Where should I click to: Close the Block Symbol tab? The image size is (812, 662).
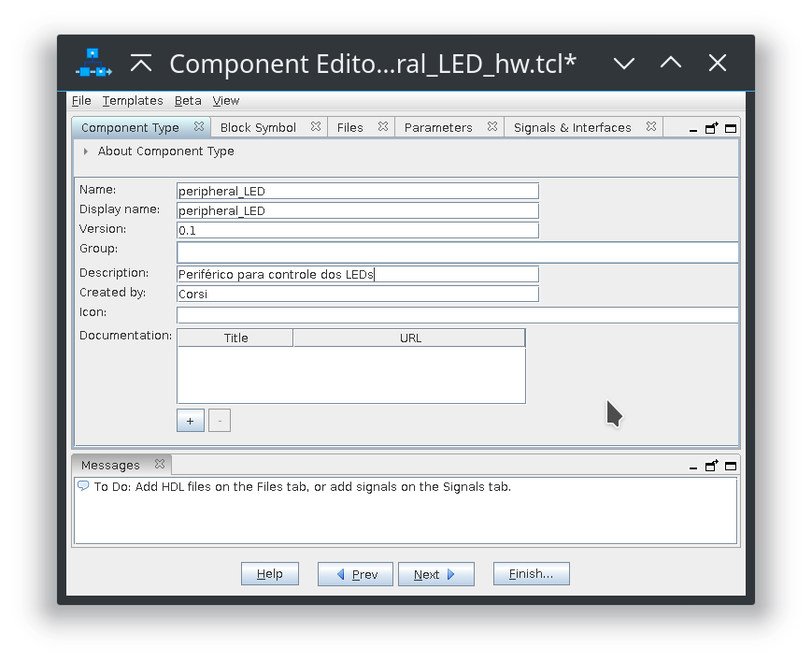pyautogui.click(x=316, y=126)
